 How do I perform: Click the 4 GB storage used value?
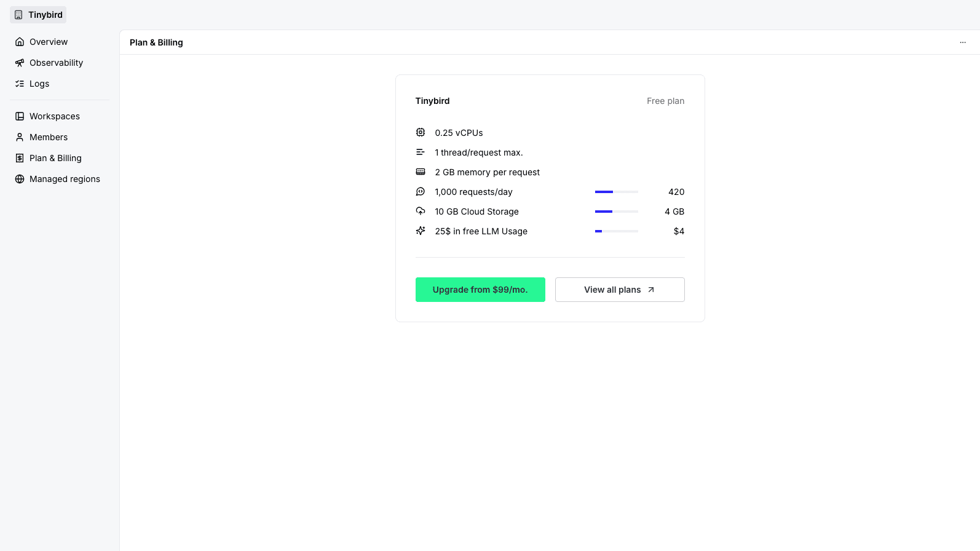point(674,212)
